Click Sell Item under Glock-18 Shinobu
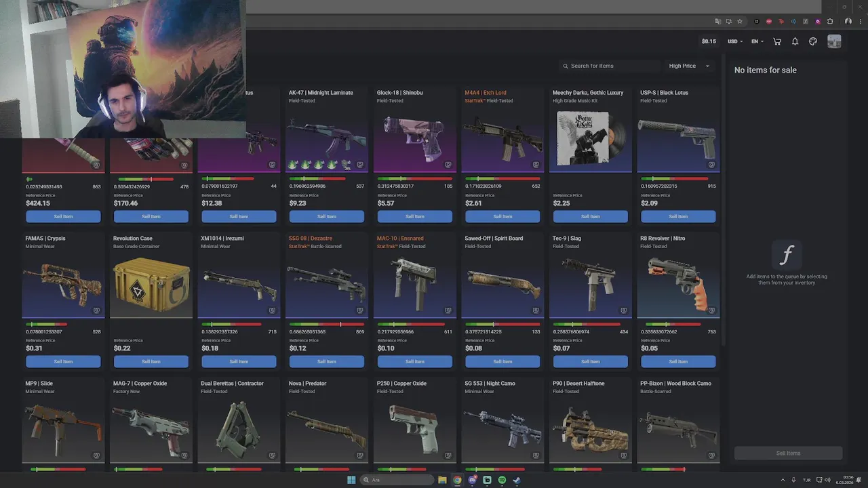The image size is (868, 488). (x=415, y=216)
